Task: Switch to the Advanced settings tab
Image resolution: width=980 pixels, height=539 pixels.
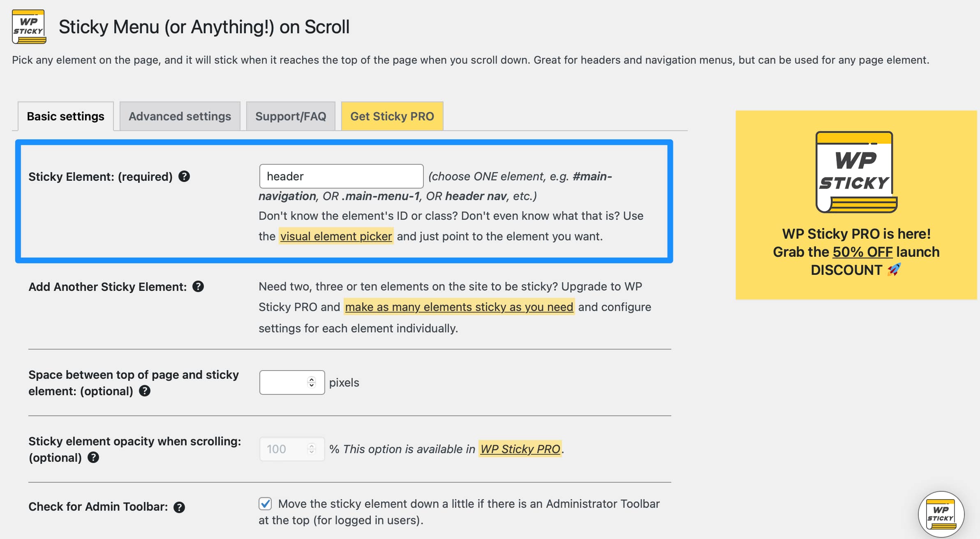Action: (179, 116)
